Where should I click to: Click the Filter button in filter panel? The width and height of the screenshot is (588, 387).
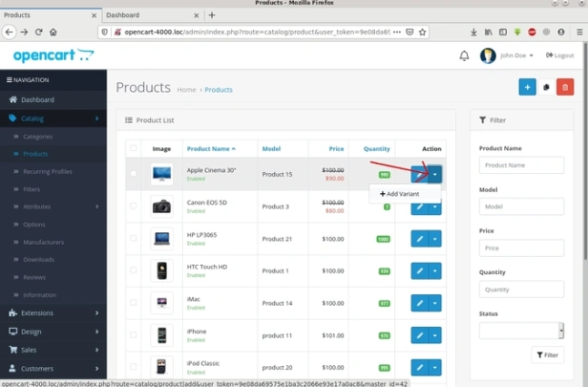pos(548,355)
